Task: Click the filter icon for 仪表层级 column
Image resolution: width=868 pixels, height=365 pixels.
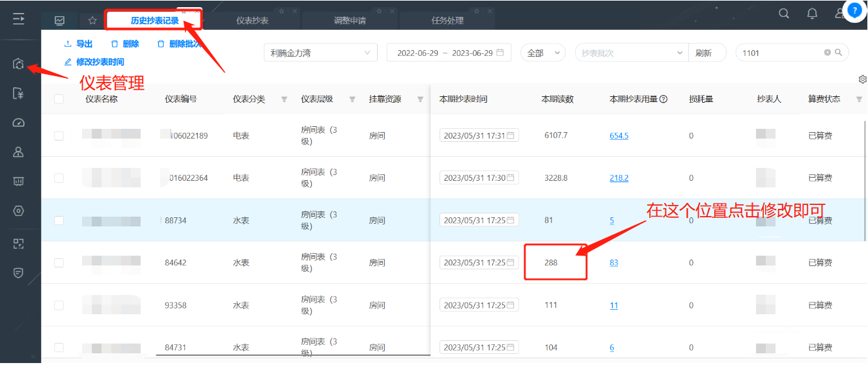Action: (352, 100)
